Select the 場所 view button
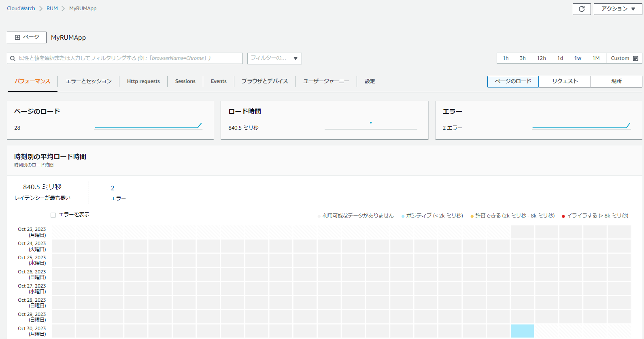The height and width of the screenshot is (339, 644). click(616, 81)
